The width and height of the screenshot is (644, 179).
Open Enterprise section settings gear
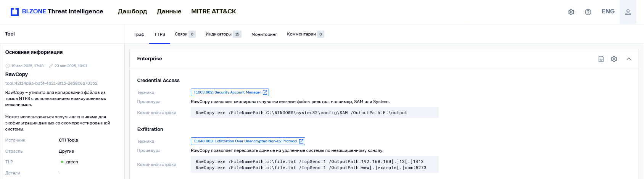pos(614,59)
